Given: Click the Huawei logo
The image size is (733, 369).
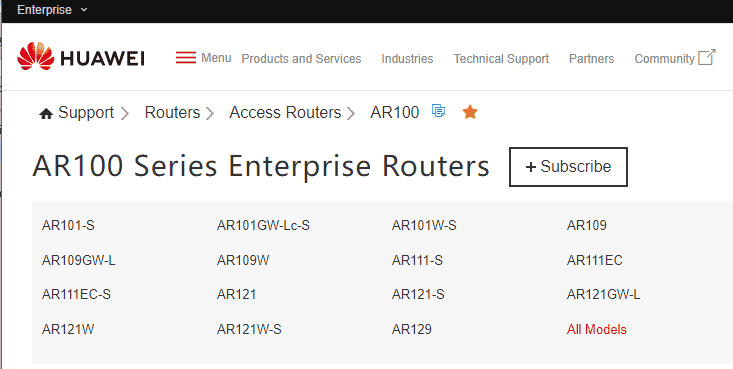Looking at the screenshot, I should [x=80, y=58].
